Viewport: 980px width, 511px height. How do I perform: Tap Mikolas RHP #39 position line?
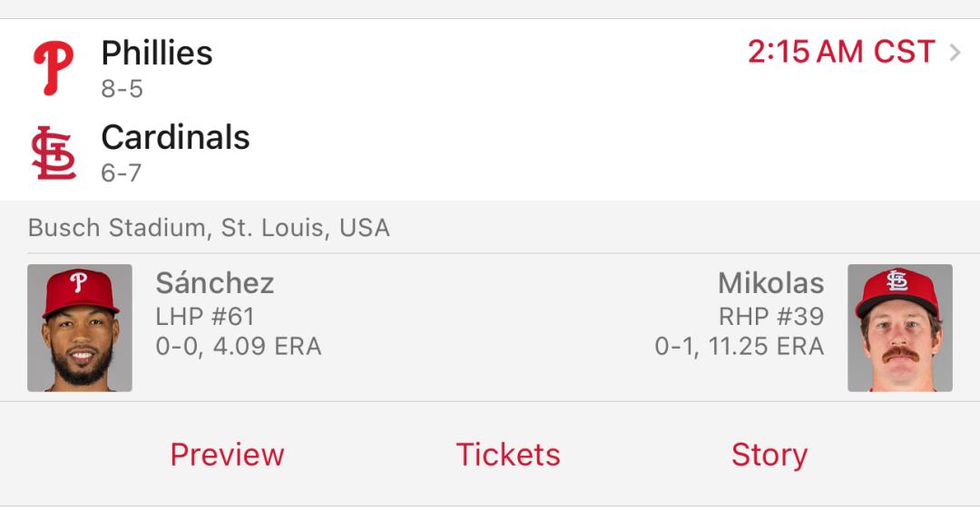click(x=771, y=317)
